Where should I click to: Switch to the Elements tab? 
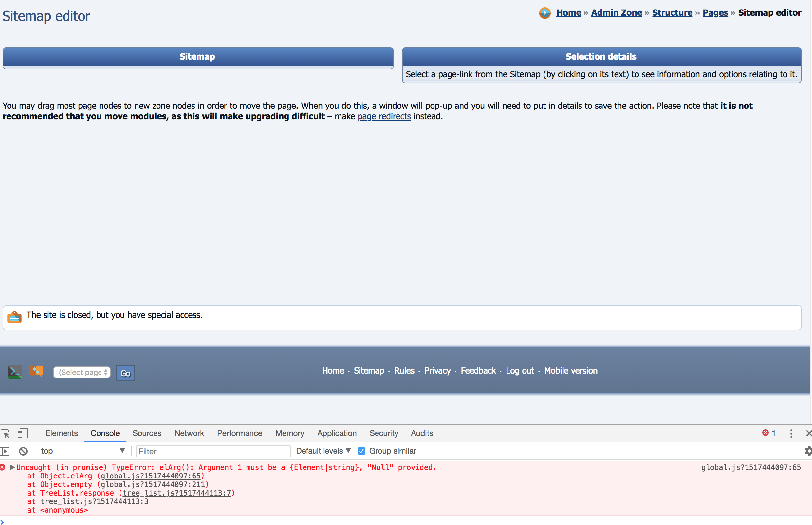click(62, 433)
